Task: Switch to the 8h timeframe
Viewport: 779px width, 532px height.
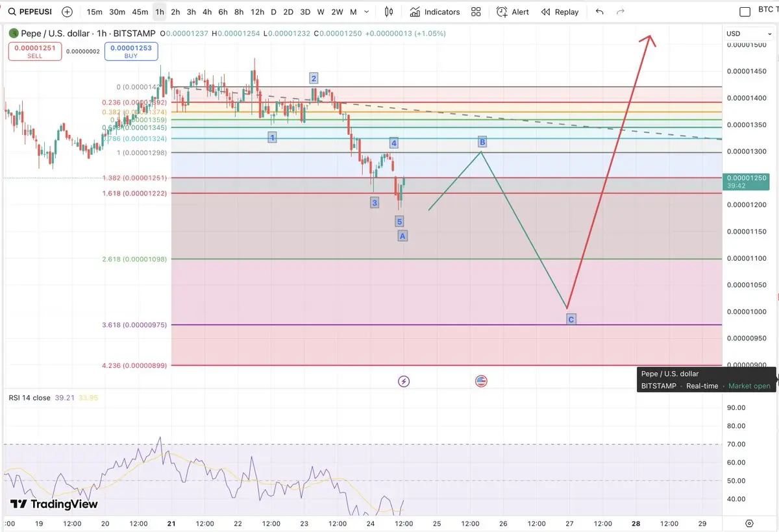Action: pos(239,12)
